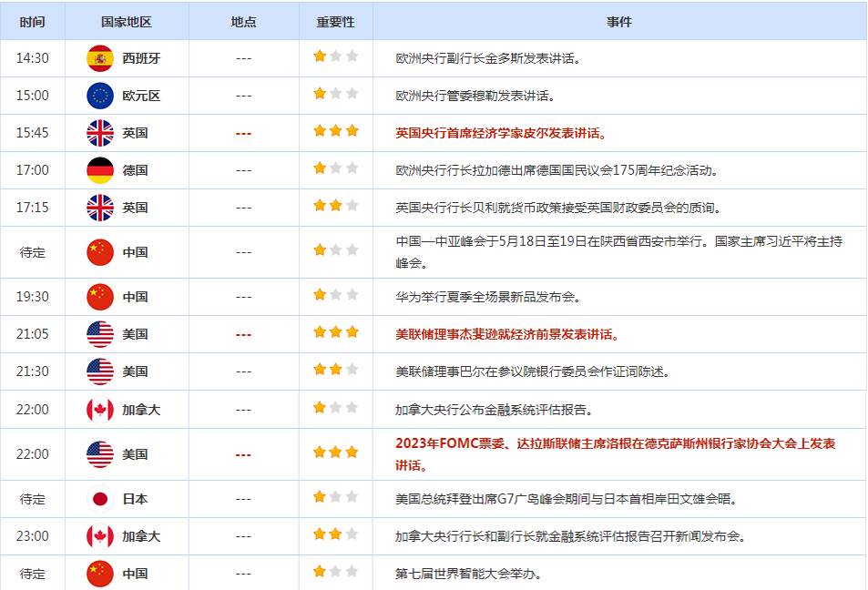Click the Eurozone flag icon in 15:00 row

pos(100,96)
